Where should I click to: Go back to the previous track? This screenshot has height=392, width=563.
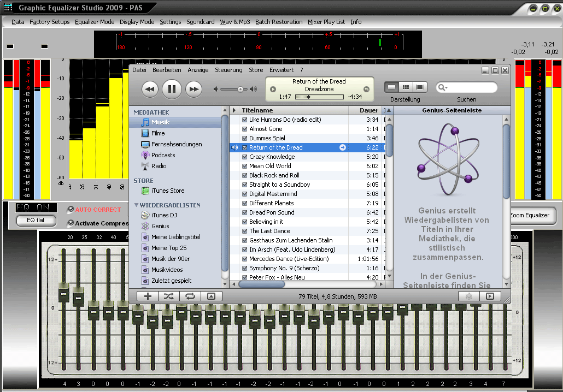pos(150,88)
